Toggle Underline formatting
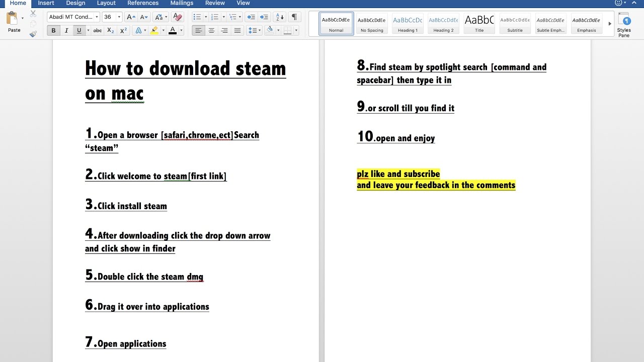The height and width of the screenshot is (362, 644). point(79,31)
